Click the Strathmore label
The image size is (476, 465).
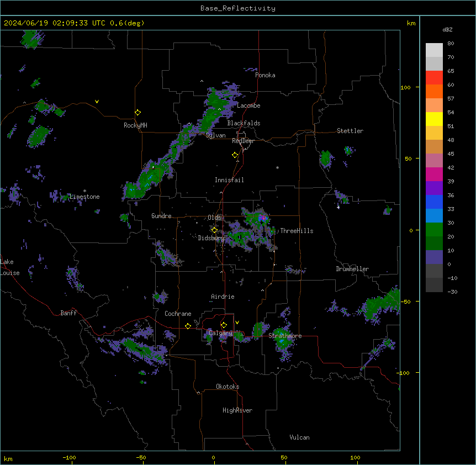pyautogui.click(x=285, y=336)
